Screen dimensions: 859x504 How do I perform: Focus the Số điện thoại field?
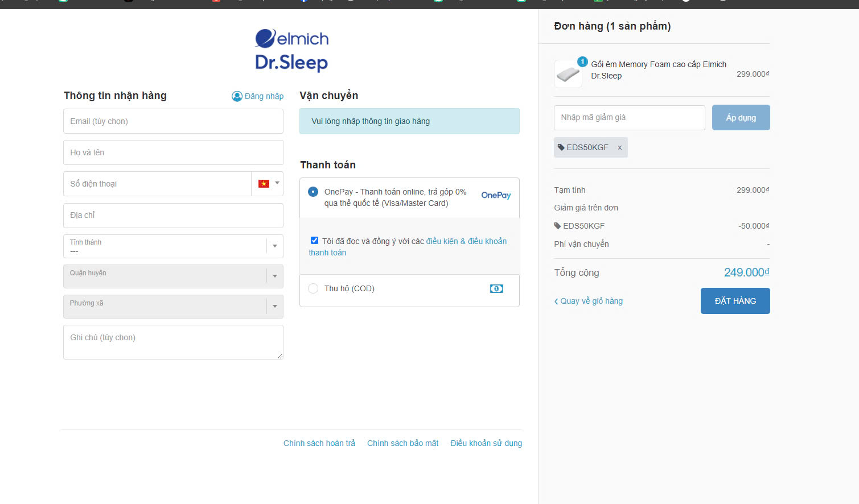pyautogui.click(x=157, y=184)
